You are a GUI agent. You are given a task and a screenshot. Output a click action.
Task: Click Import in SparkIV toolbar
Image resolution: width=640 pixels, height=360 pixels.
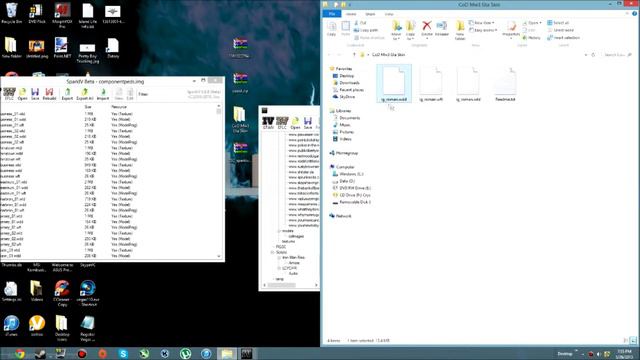tap(103, 94)
